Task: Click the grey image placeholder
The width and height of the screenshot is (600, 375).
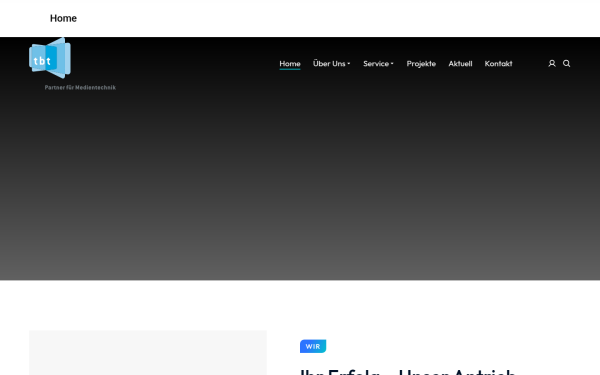Action: pyautogui.click(x=148, y=352)
